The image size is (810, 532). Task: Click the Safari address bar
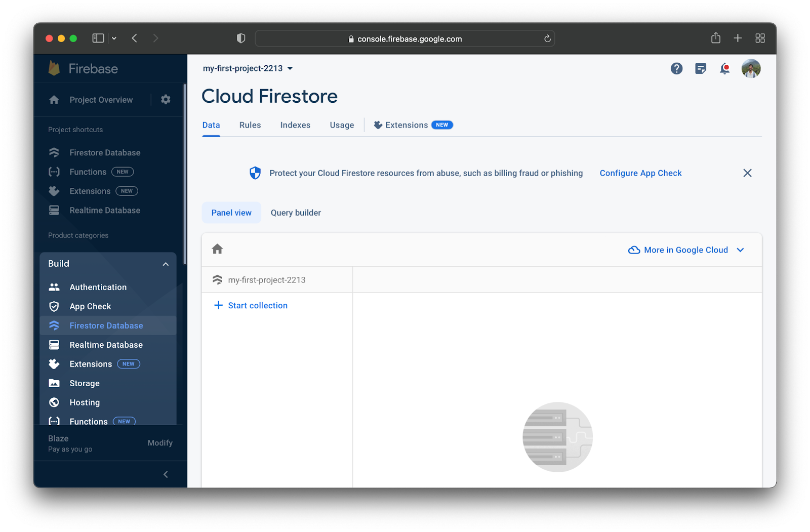404,38
